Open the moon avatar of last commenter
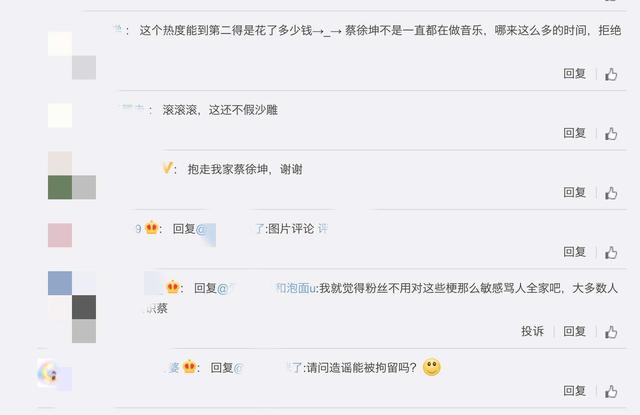 click(48, 373)
